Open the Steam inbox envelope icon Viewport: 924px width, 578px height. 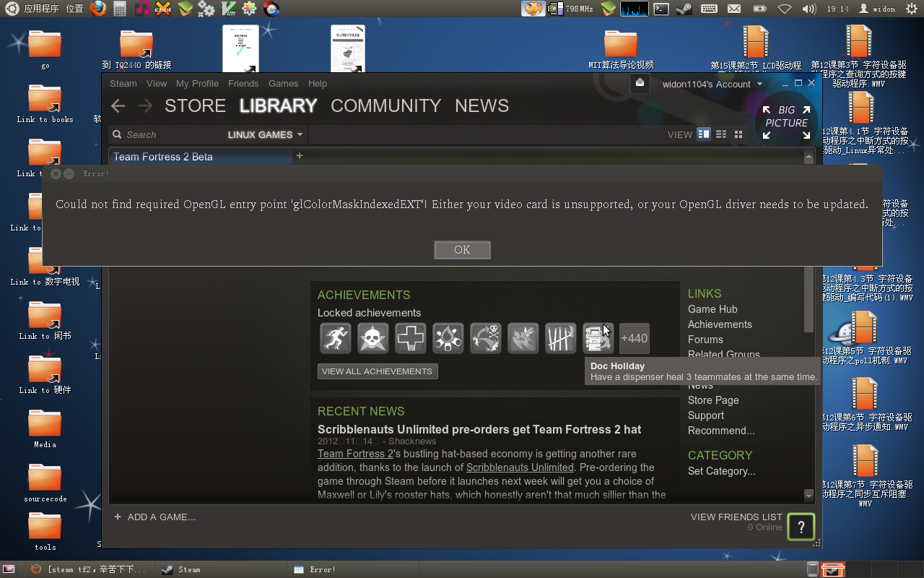click(640, 83)
